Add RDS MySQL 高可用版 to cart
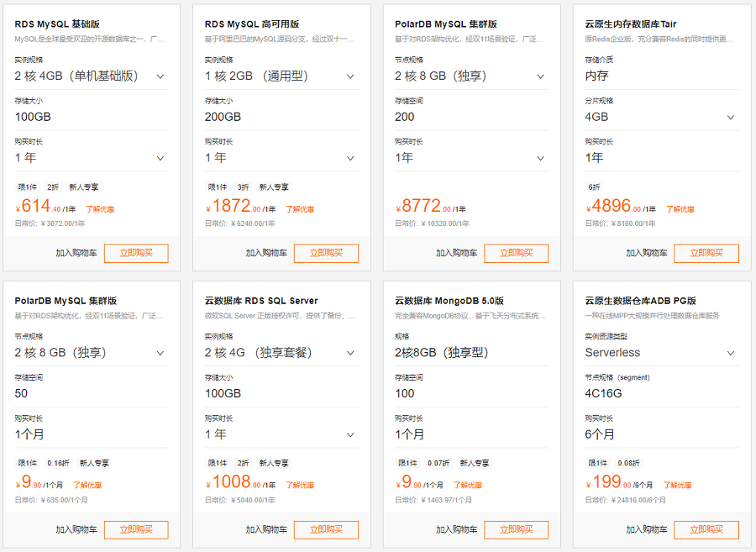This screenshot has width=756, height=552. (266, 253)
